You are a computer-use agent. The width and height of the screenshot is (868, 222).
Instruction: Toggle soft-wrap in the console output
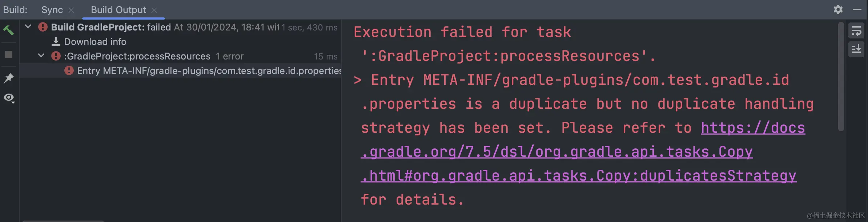(856, 31)
